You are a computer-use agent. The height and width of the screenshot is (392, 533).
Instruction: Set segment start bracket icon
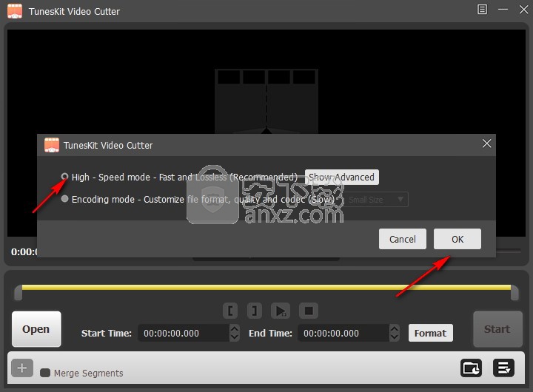230,311
